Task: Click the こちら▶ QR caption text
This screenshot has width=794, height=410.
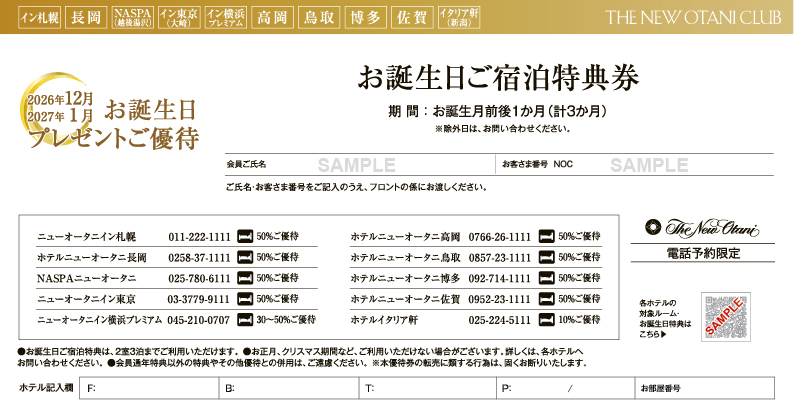Action: click(653, 334)
